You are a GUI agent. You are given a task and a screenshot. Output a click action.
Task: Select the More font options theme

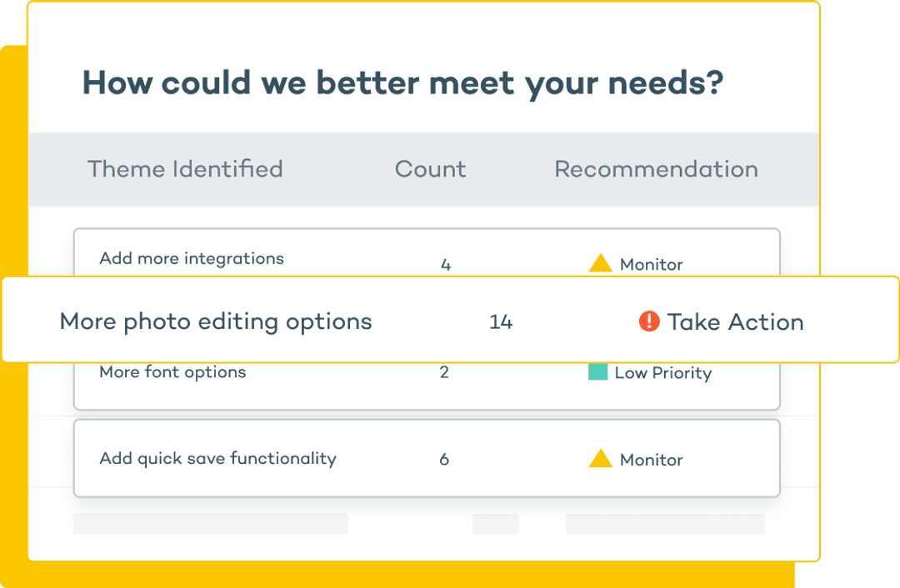[x=172, y=372]
